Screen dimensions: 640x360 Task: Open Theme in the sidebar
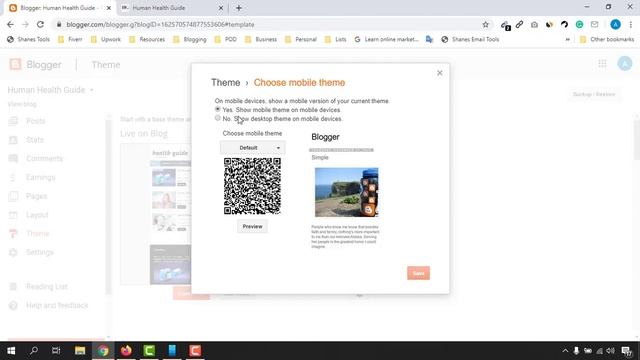38,234
